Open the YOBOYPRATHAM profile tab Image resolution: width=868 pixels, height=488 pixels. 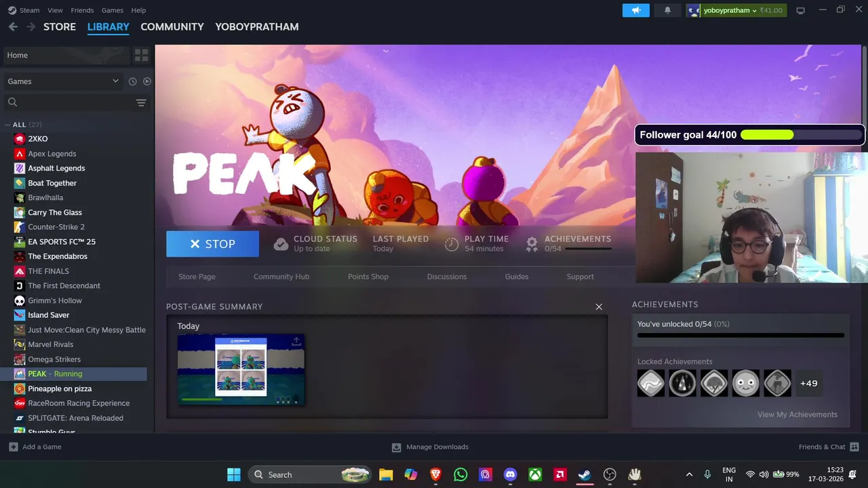[x=257, y=26]
